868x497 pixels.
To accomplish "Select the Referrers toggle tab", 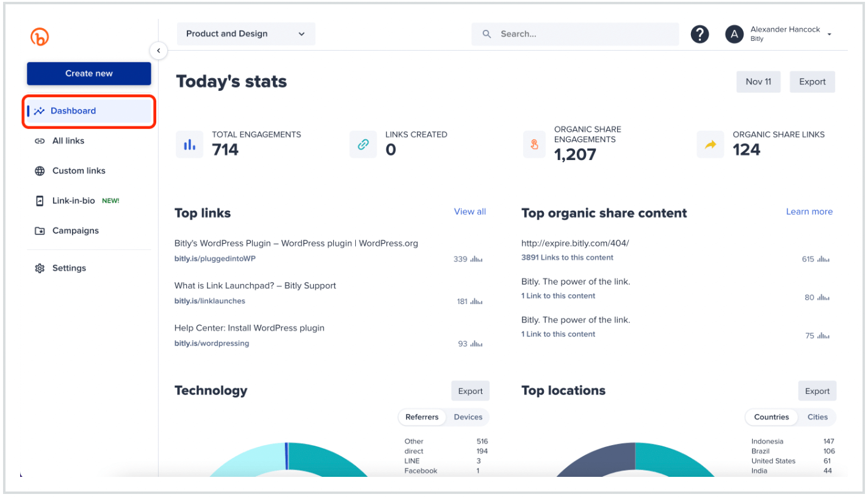I will click(422, 417).
